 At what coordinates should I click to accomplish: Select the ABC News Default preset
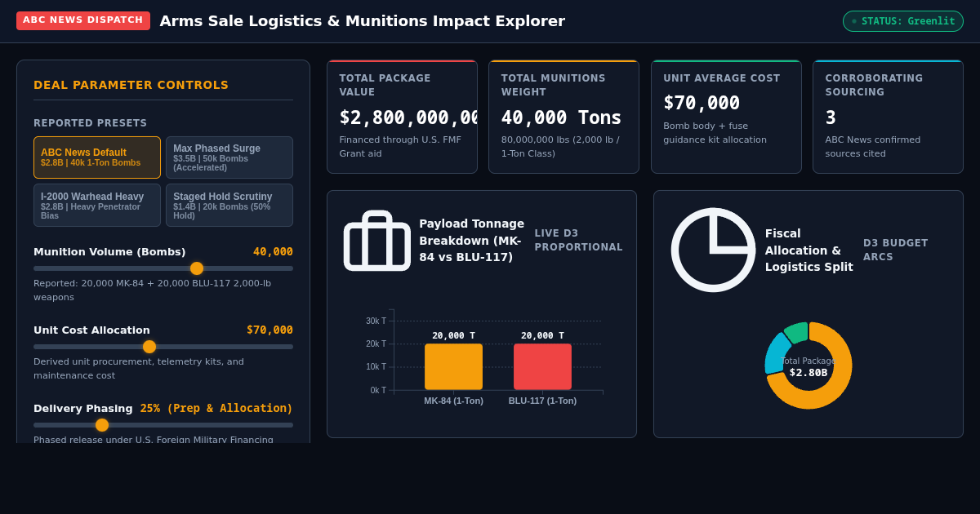[97, 157]
